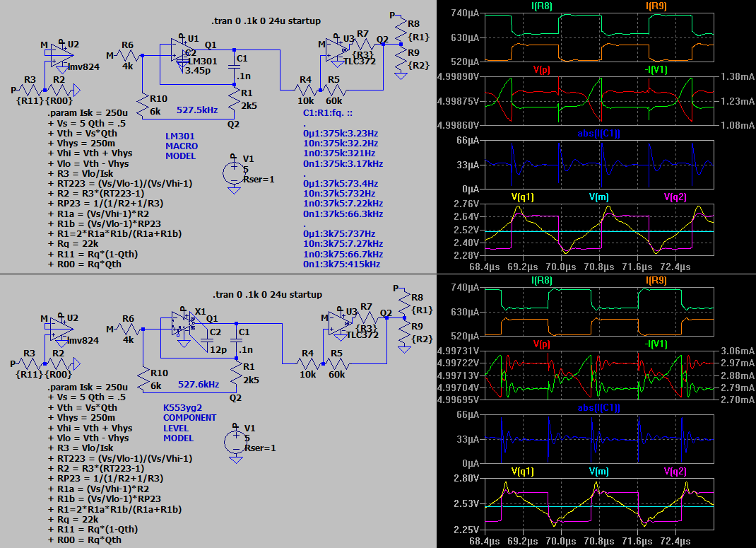756x548 pixels.
Task: Click the V(q2) trace label in bottom plot
Action: (676, 472)
